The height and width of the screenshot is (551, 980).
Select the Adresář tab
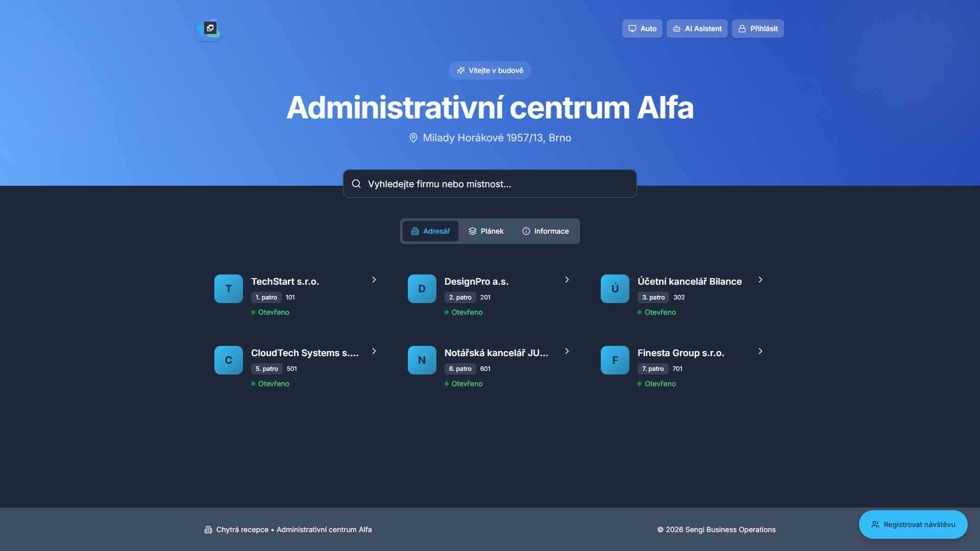(x=430, y=231)
